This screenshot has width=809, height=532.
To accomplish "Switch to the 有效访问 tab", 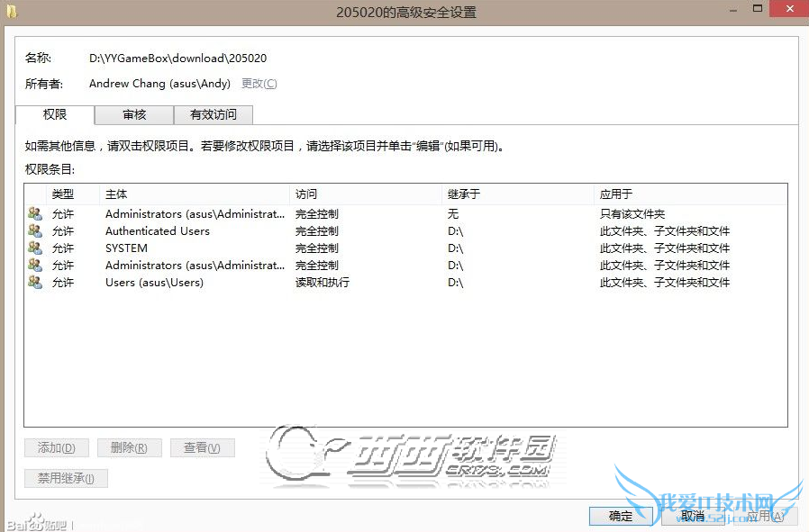I will coord(214,114).
